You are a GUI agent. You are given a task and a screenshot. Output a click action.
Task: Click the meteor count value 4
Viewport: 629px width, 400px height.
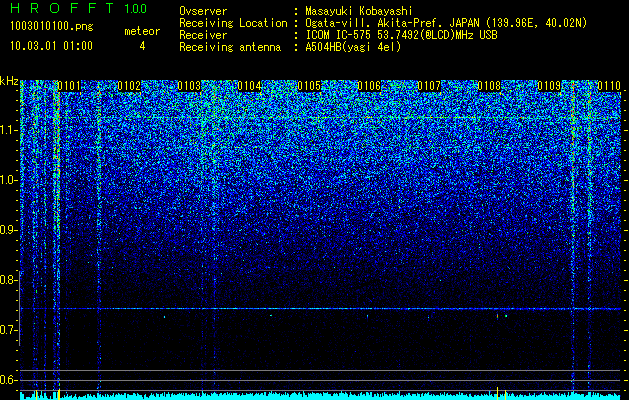(142, 46)
